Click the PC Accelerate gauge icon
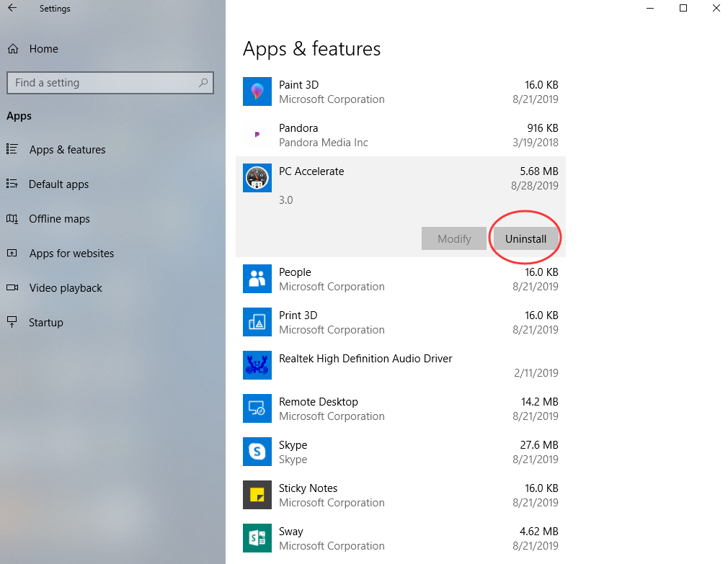 [x=257, y=178]
